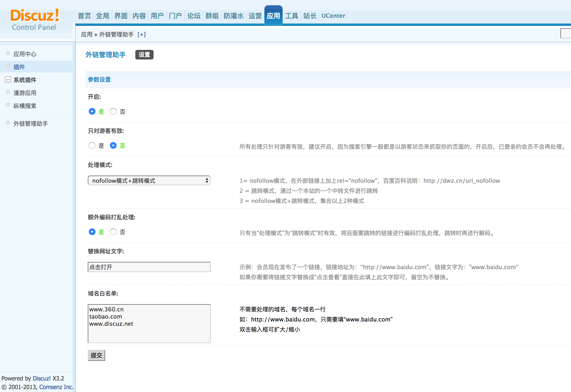Click the 提交 submit button
The image size is (571, 392).
[x=96, y=355]
